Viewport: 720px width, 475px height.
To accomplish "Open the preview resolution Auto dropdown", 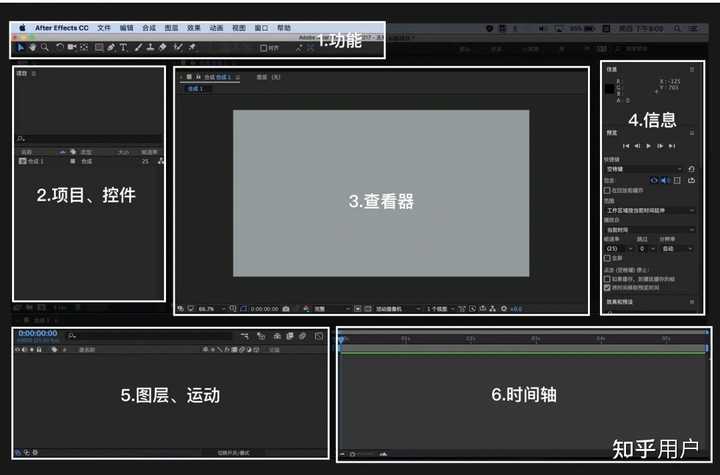I will click(677, 249).
